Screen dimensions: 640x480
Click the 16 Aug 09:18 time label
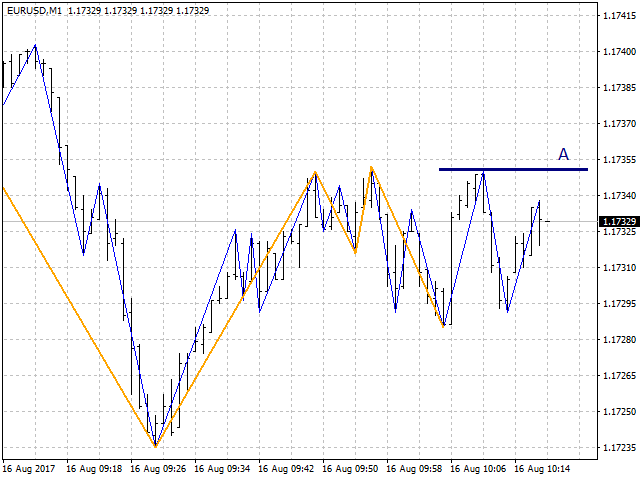pos(94,469)
